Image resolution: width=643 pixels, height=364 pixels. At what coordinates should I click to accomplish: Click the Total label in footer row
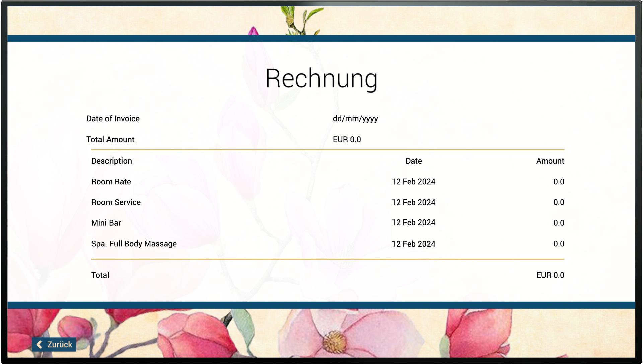coord(100,275)
